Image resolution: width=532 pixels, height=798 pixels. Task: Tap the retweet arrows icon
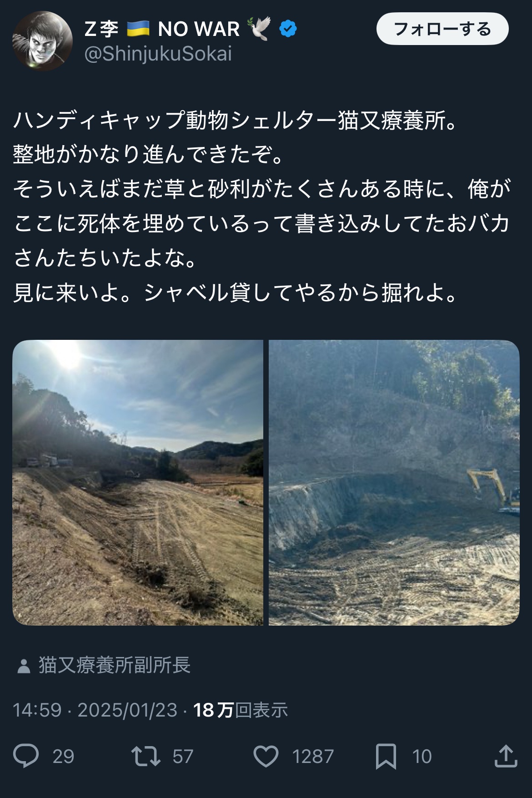[146, 756]
